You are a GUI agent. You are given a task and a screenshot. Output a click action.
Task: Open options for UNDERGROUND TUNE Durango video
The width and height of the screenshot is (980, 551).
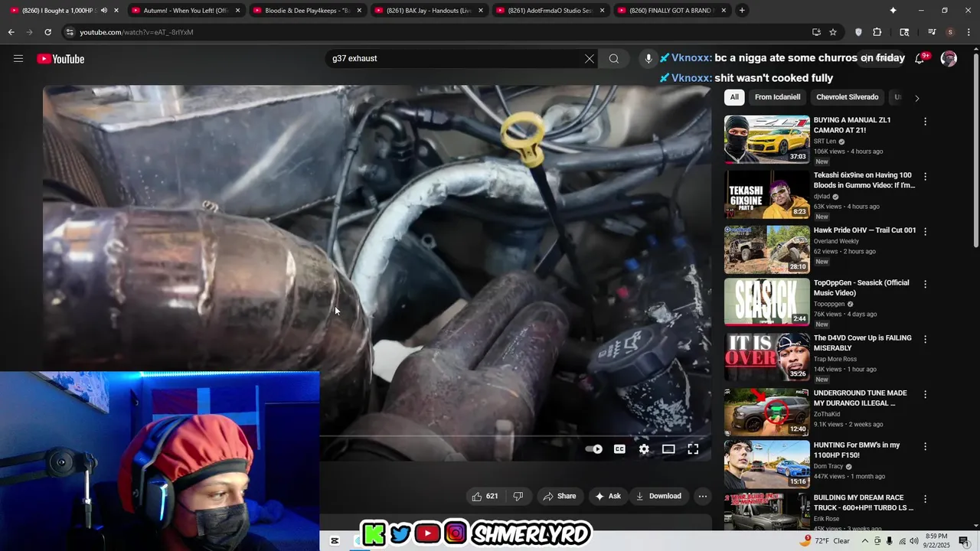point(925,394)
